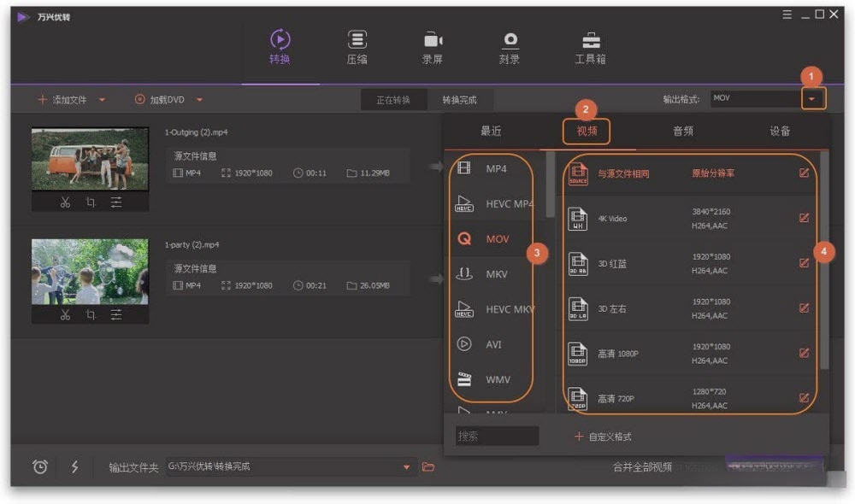Open the output folder icon
This screenshot has width=855, height=504.
click(x=428, y=467)
